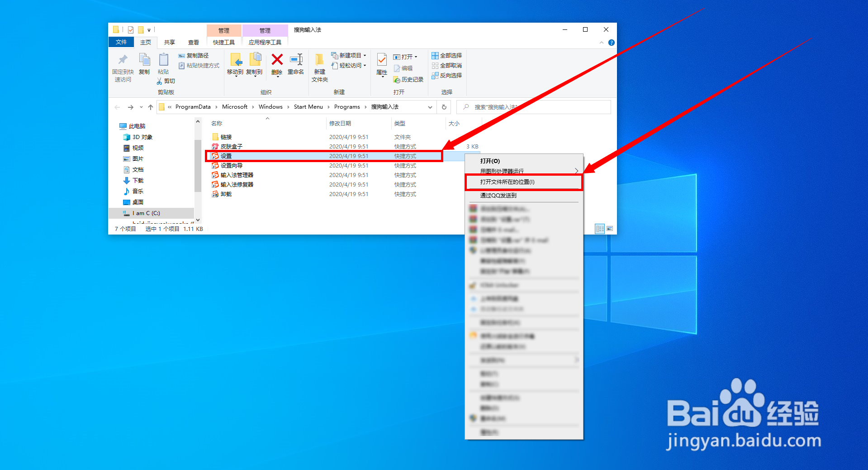Click the Pin to Quick access icon

pyautogui.click(x=123, y=60)
